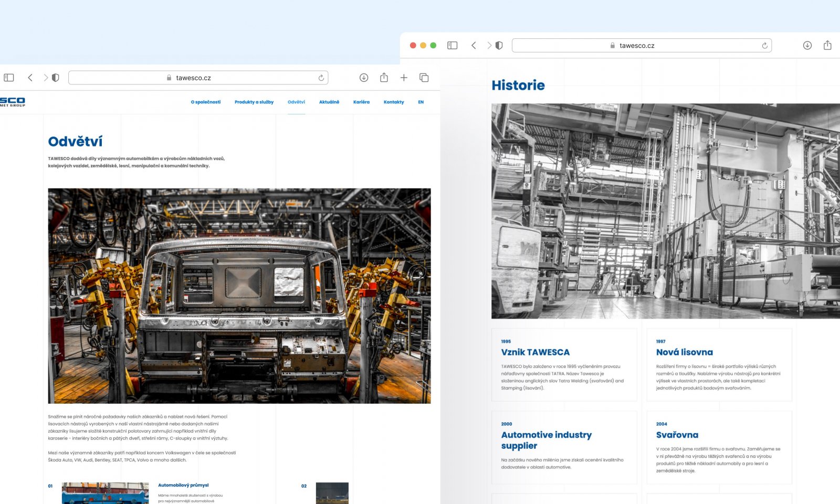Open privacy shield in left Safari window

[x=55, y=78]
